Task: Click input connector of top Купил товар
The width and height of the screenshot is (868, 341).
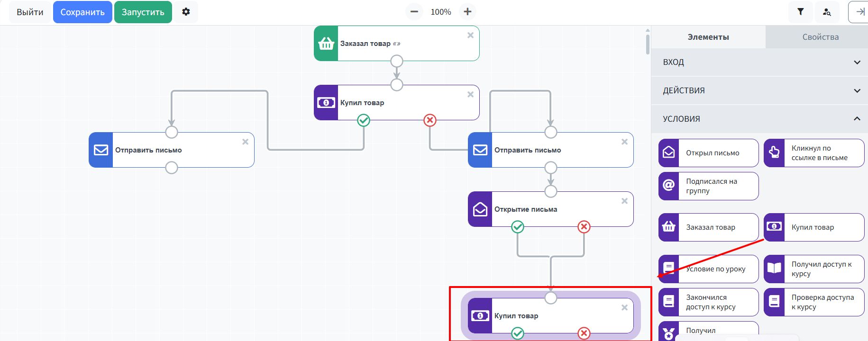Action: [x=397, y=85]
